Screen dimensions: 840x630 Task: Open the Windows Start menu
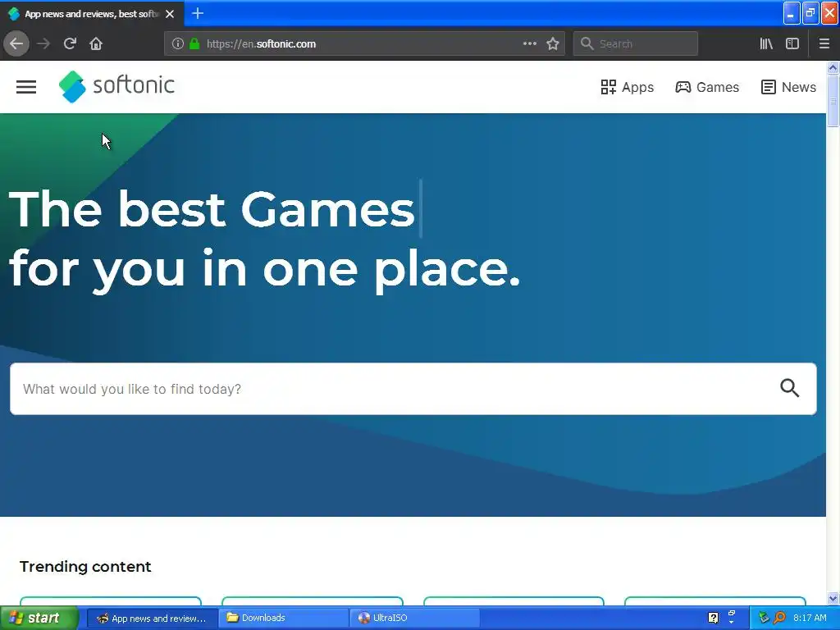coord(39,618)
